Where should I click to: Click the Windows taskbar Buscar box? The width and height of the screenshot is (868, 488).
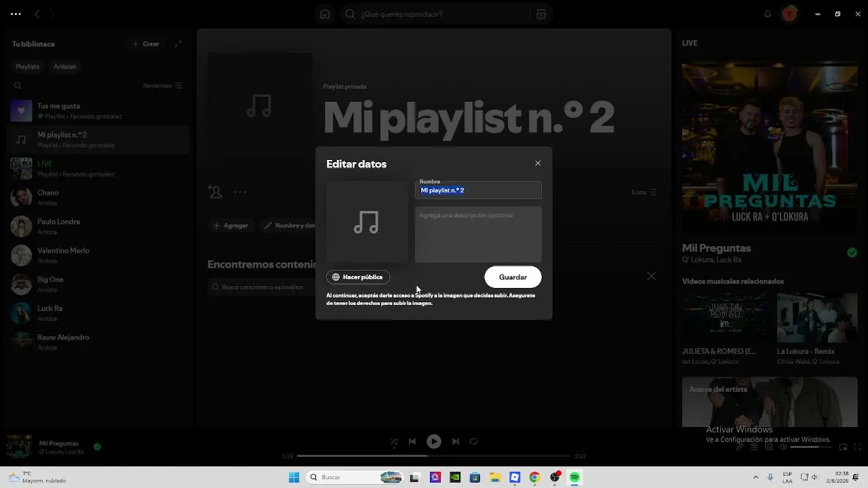[355, 478]
